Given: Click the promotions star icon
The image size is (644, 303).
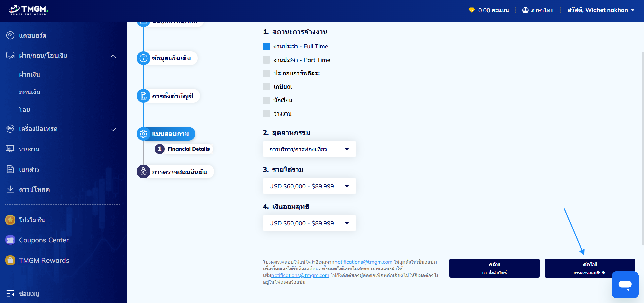Looking at the screenshot, I should [x=10, y=220].
